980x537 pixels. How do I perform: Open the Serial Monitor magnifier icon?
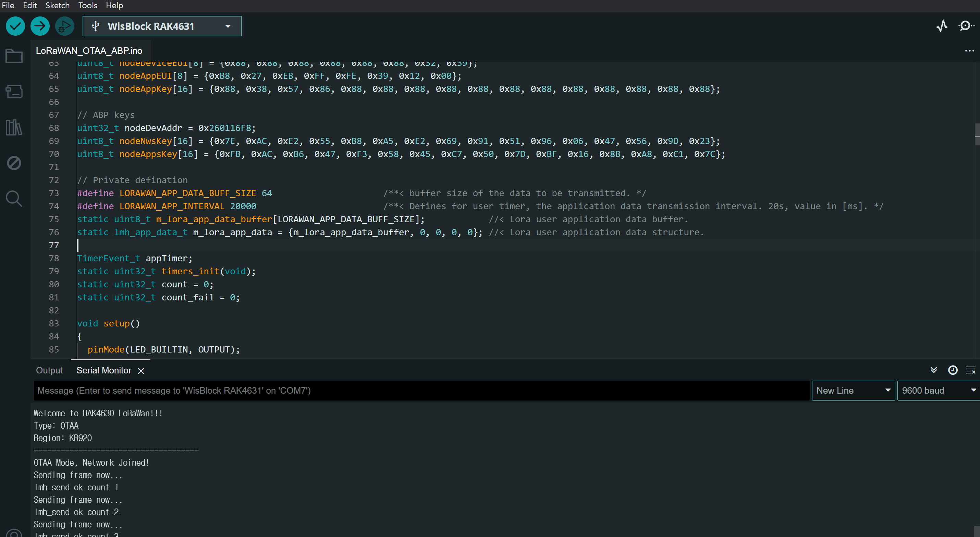tap(966, 26)
